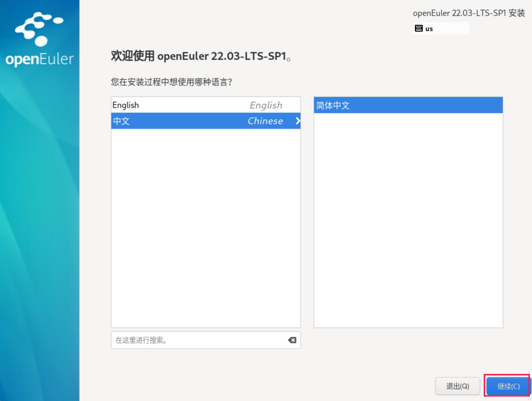This screenshot has width=532, height=401.
Task: Click the italic 'Chinese' label
Action: click(265, 121)
